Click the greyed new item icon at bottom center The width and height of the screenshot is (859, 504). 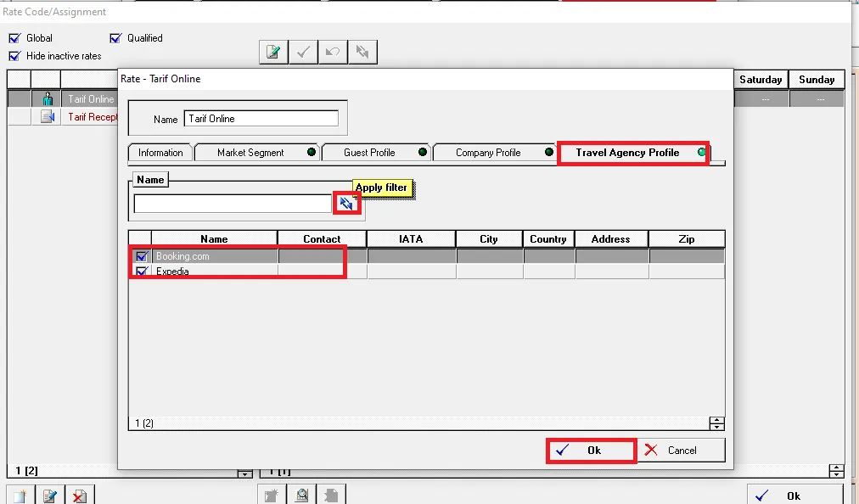(x=272, y=496)
